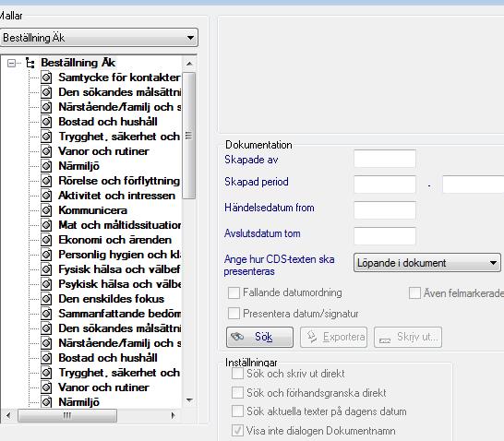Viewport: 504px width, 441px height.
Task: Click the Exportera button
Action: pyautogui.click(x=333, y=338)
